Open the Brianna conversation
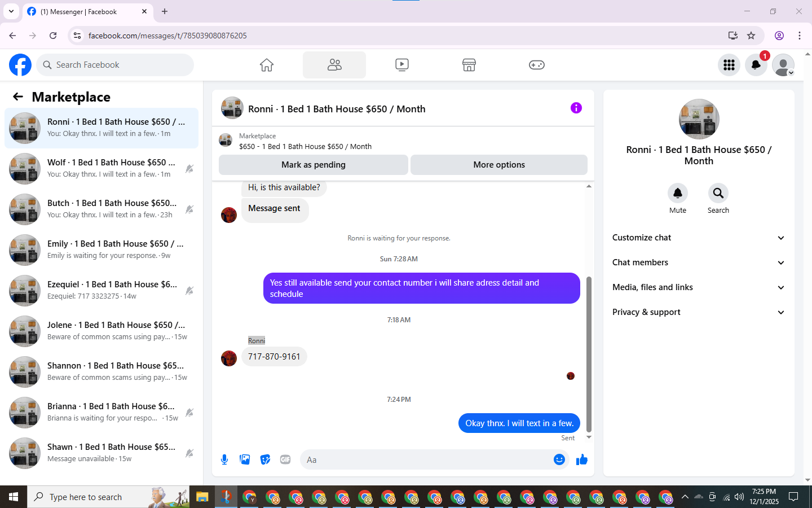The image size is (812, 508). (x=101, y=413)
